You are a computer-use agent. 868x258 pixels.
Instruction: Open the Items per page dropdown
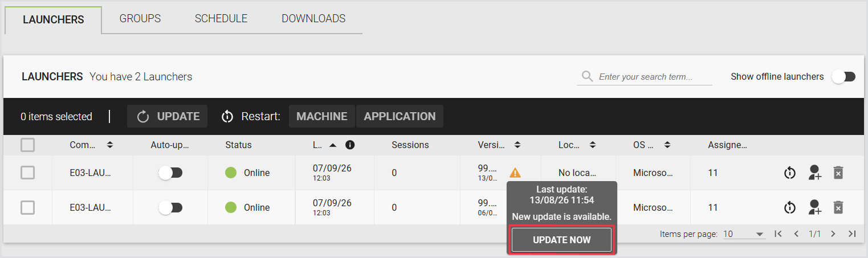click(744, 234)
